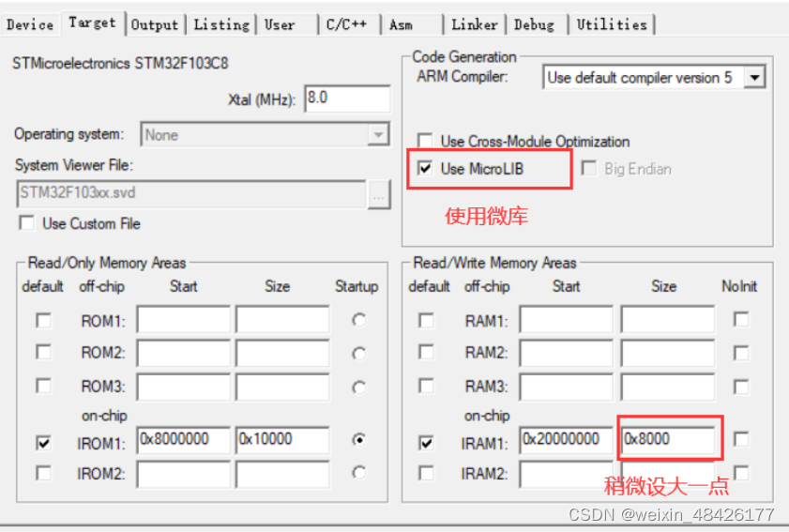Select the ROM2 Startup radio button
This screenshot has width=789, height=532.
click(x=358, y=354)
